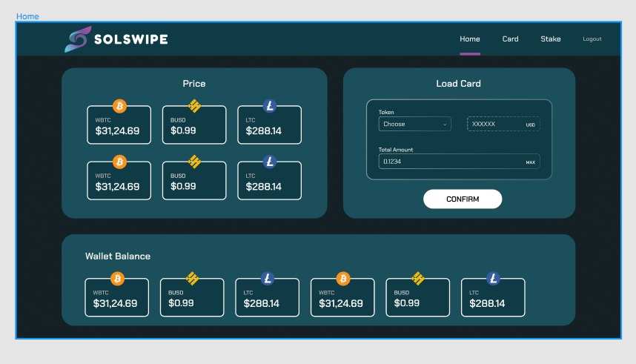Click the Litecoin icon in Price bottom row
Screen dimensions: 636x364
(x=270, y=162)
